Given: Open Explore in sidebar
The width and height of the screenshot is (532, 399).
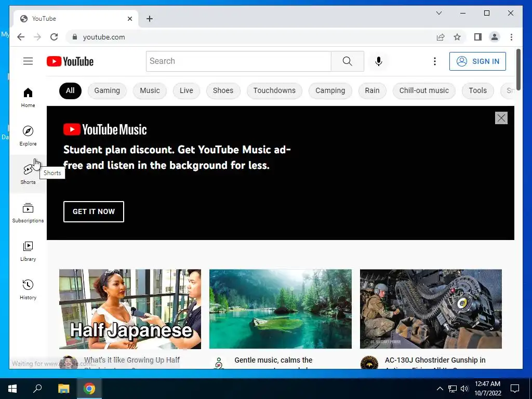Looking at the screenshot, I should (28, 136).
